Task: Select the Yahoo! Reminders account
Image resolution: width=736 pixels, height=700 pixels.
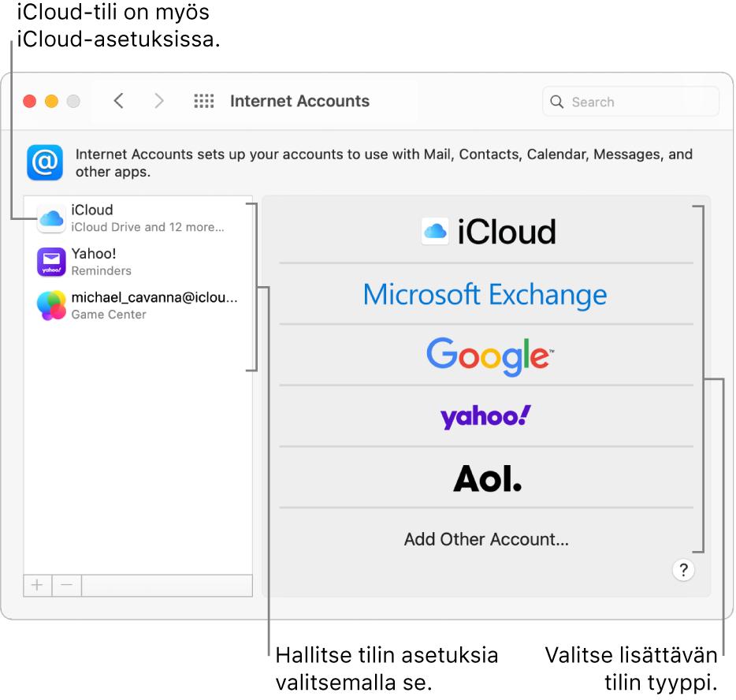Action: tap(138, 262)
